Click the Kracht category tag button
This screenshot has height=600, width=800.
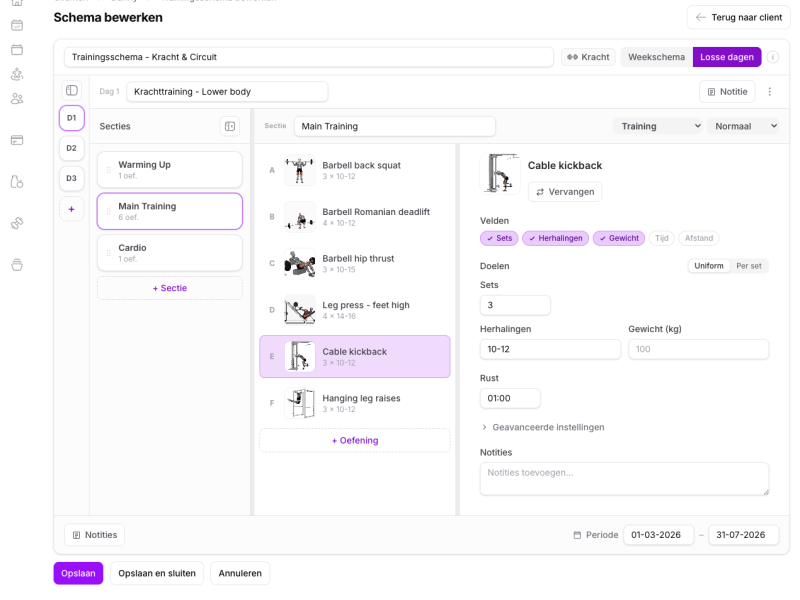tap(588, 57)
